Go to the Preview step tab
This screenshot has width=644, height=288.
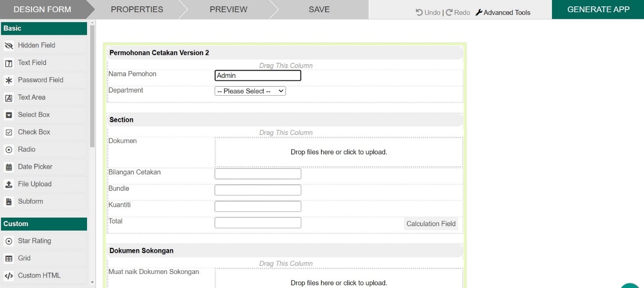[228, 9]
